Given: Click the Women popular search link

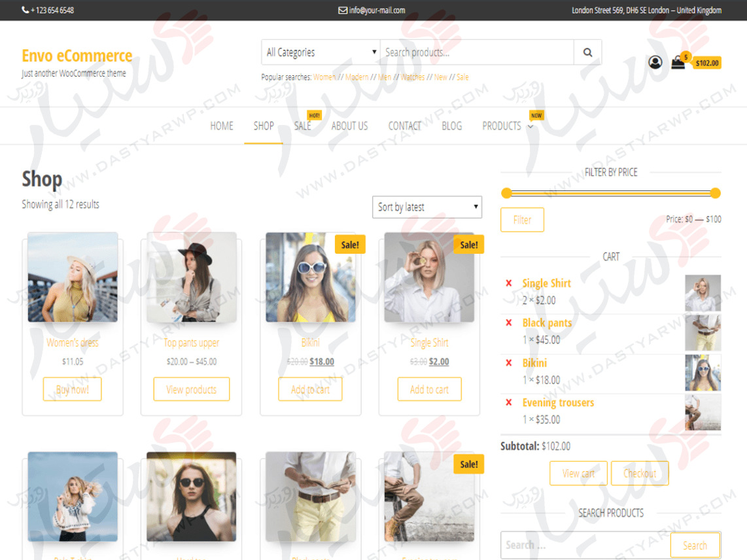Looking at the screenshot, I should pyautogui.click(x=324, y=77).
